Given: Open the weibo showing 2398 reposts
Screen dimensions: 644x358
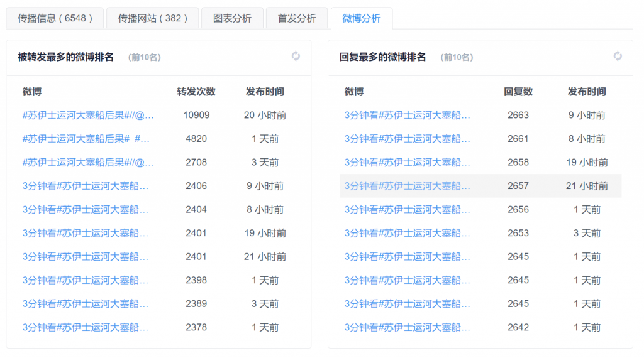Looking at the screenshot, I should click(86, 280).
